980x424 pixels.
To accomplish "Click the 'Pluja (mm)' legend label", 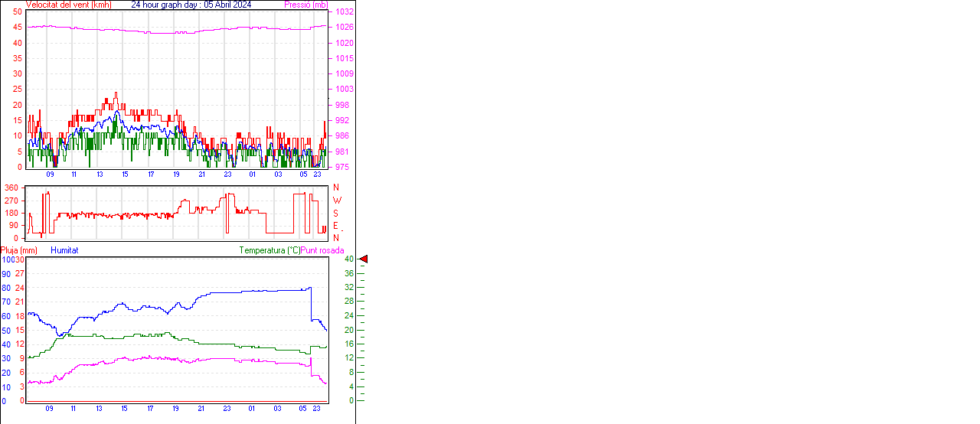I will [18, 250].
